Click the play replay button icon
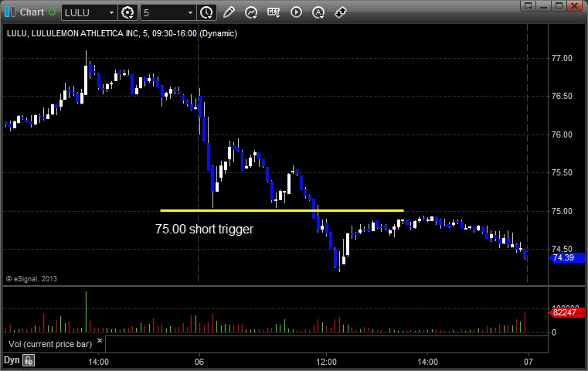This screenshot has height=371, width=588. (x=296, y=12)
